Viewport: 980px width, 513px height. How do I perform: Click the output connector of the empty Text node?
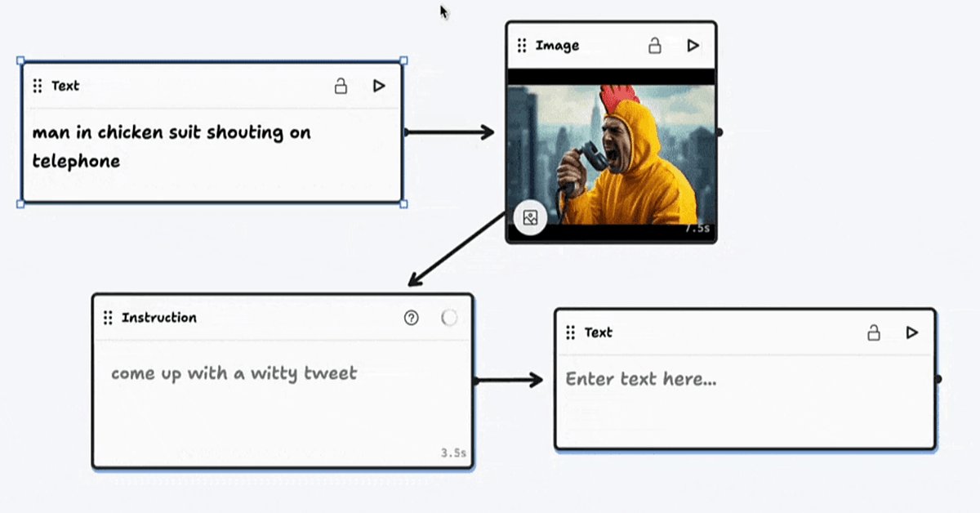(938, 379)
